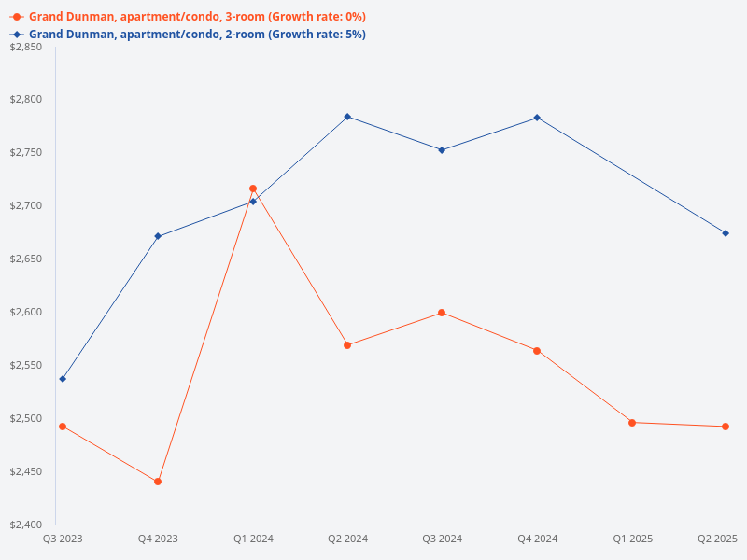This screenshot has width=747, height=560.
Task: Click the Q1 2025 x-axis label
Action: click(632, 539)
